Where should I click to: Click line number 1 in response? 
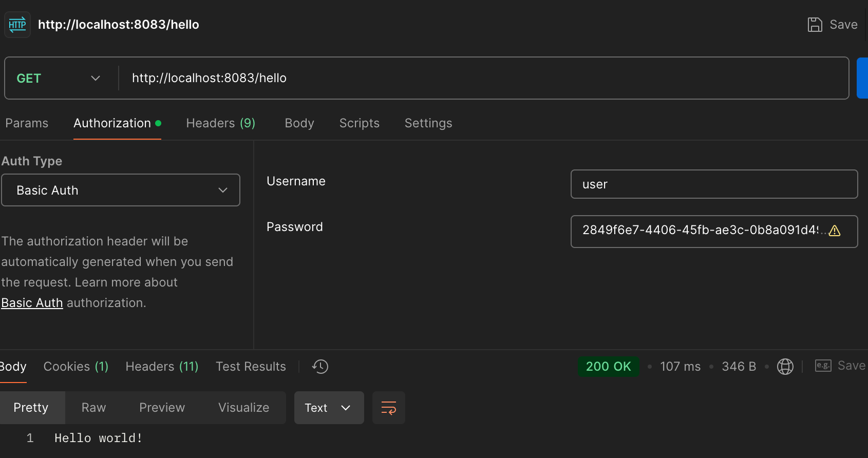(30, 438)
